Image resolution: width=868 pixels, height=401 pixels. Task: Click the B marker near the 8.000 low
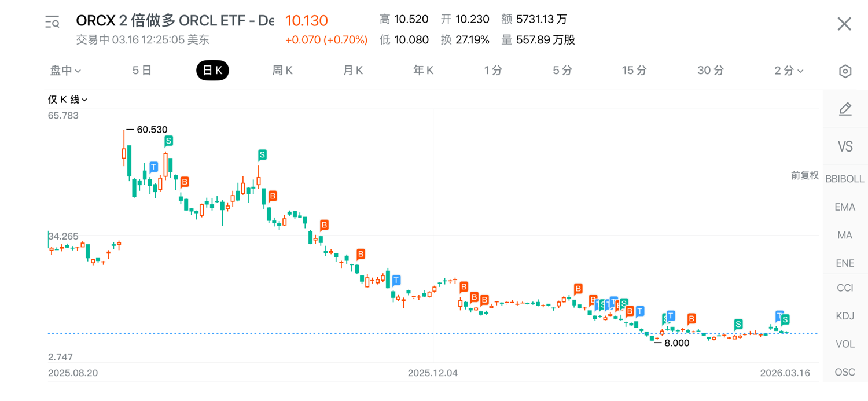(691, 318)
